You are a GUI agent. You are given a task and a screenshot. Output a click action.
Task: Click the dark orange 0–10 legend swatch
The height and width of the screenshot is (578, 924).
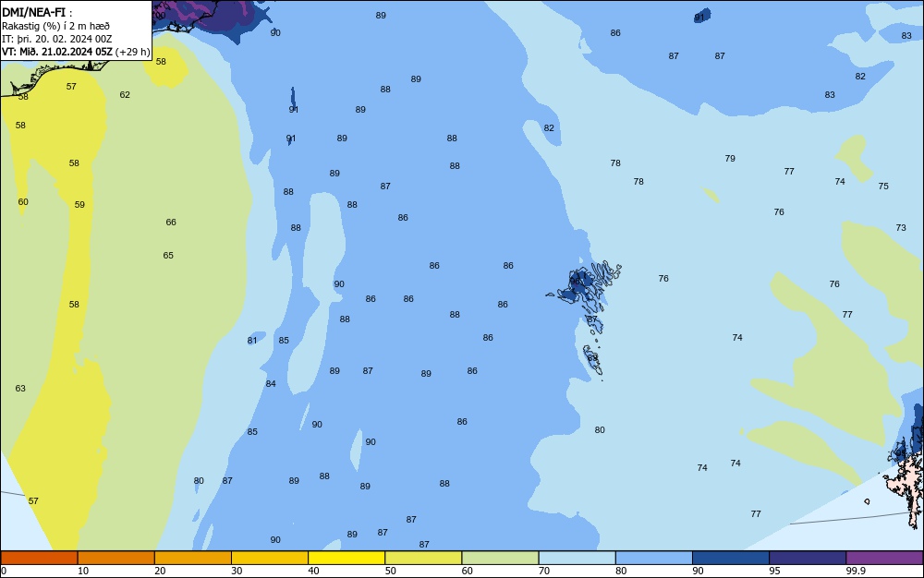[x=39, y=558]
